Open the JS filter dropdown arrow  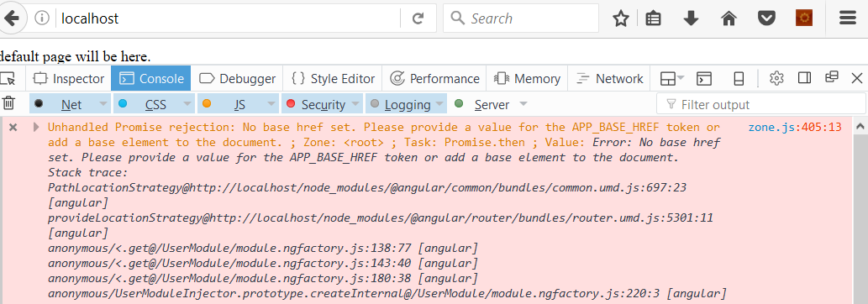[271, 104]
